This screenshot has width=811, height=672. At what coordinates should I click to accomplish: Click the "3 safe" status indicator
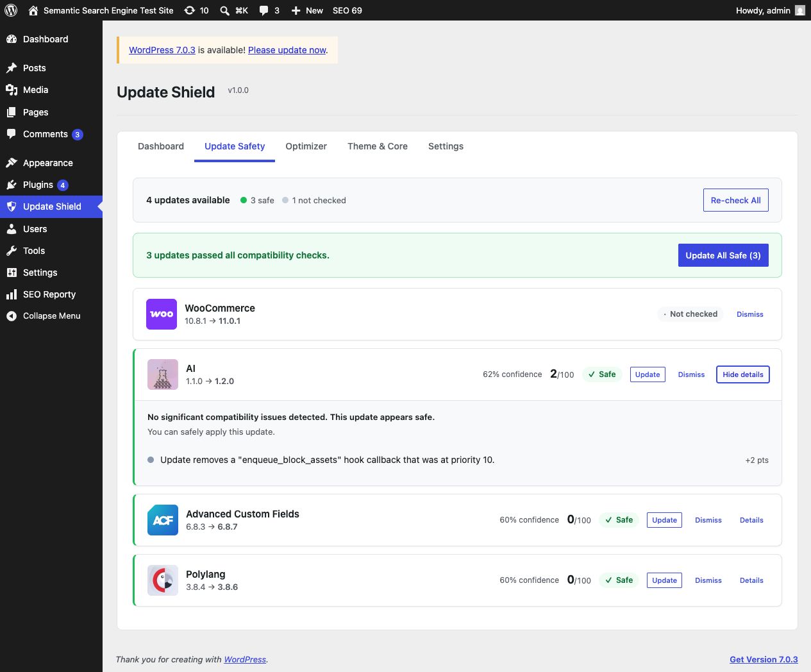point(257,200)
